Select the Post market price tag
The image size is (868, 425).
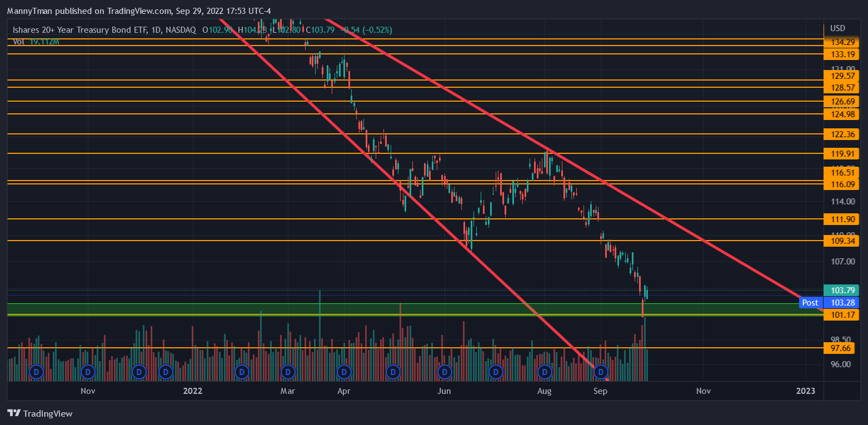(810, 303)
